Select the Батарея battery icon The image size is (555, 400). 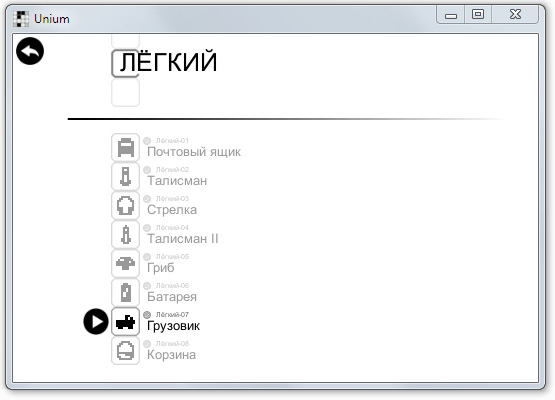125,292
